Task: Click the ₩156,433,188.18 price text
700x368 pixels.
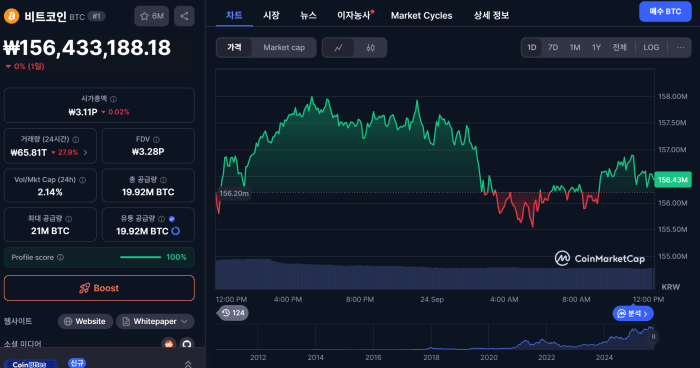Action: pyautogui.click(x=87, y=48)
